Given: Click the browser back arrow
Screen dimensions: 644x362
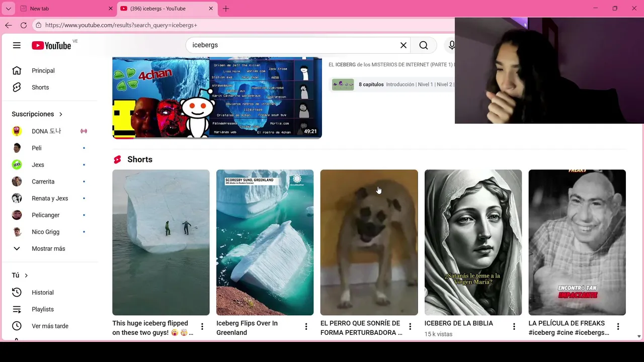Looking at the screenshot, I should [x=9, y=25].
